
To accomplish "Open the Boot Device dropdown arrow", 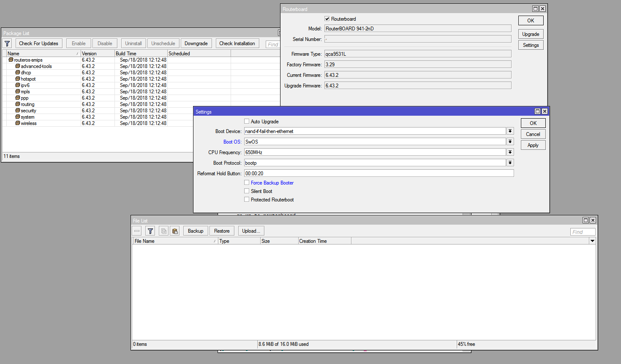I will coord(510,131).
